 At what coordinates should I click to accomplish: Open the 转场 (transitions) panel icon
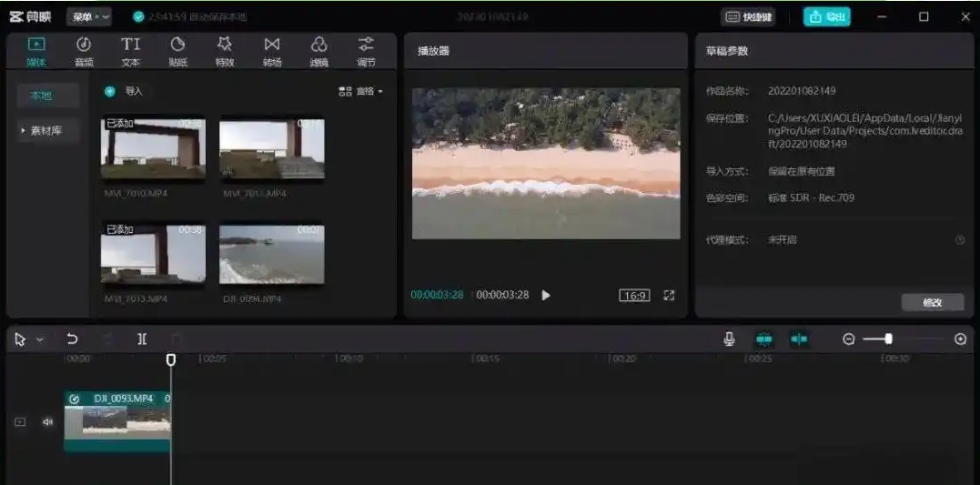click(272, 51)
